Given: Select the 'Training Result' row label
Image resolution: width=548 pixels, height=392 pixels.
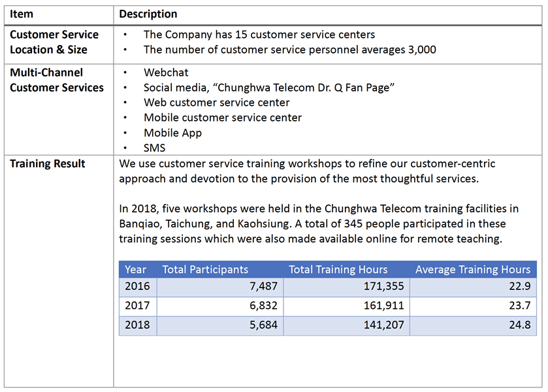Looking at the screenshot, I should (47, 163).
